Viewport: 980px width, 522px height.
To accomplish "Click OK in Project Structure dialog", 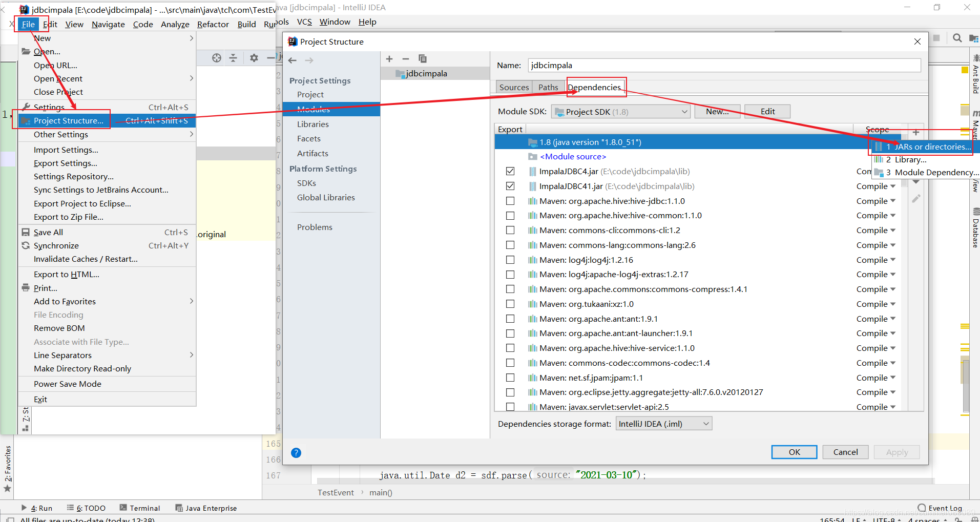I will point(794,452).
